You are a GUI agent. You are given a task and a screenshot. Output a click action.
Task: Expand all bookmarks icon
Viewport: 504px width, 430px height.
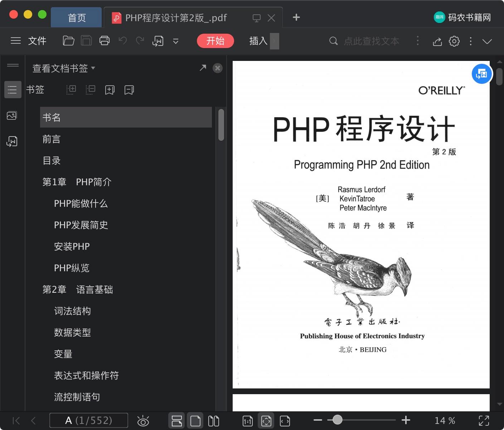point(71,90)
